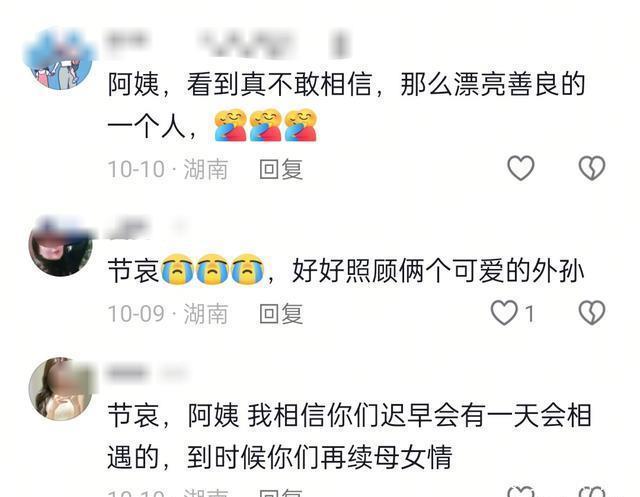Like the partially visible bottom comment
The height and width of the screenshot is (497, 640).
tap(520, 492)
